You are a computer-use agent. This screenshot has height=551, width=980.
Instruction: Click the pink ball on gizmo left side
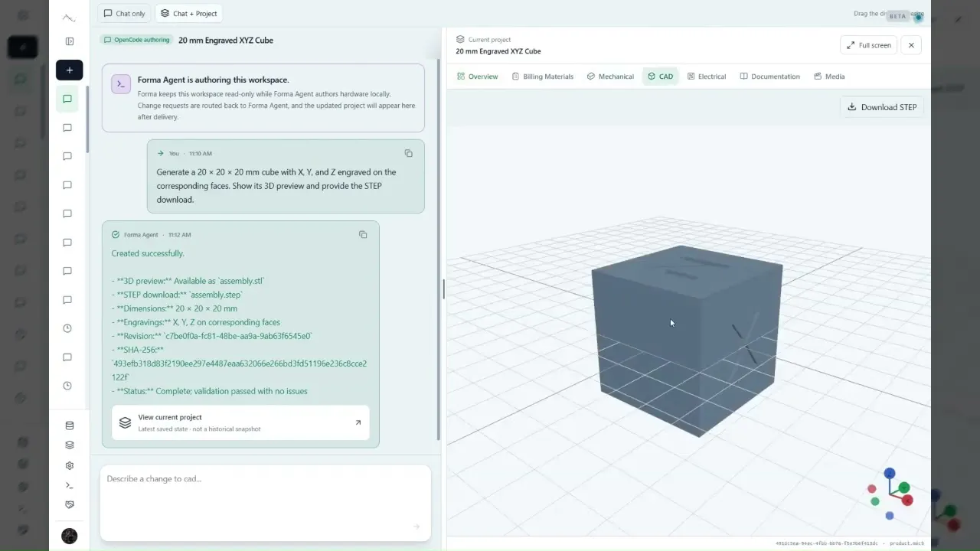coord(871,489)
